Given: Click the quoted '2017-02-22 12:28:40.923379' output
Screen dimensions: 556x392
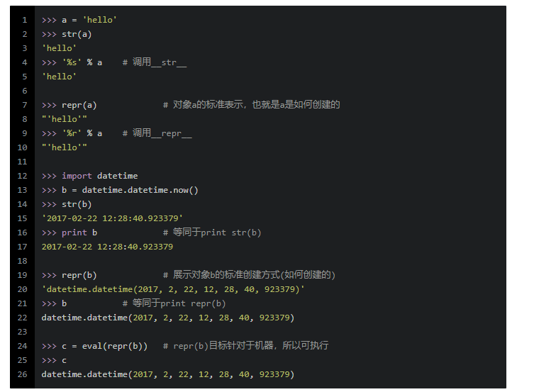Looking at the screenshot, I should 112,218.
